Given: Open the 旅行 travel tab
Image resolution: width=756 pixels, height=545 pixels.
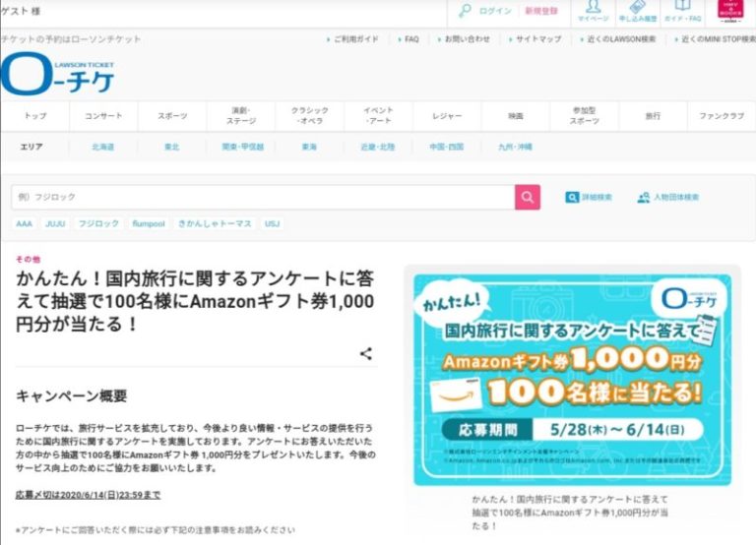Looking at the screenshot, I should coord(653,116).
